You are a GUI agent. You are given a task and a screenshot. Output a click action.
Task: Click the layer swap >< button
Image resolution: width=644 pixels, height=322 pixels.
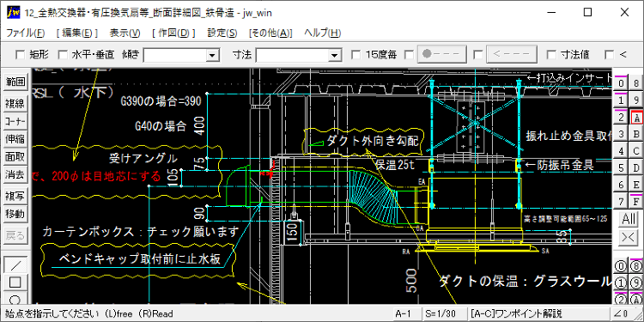click(629, 237)
